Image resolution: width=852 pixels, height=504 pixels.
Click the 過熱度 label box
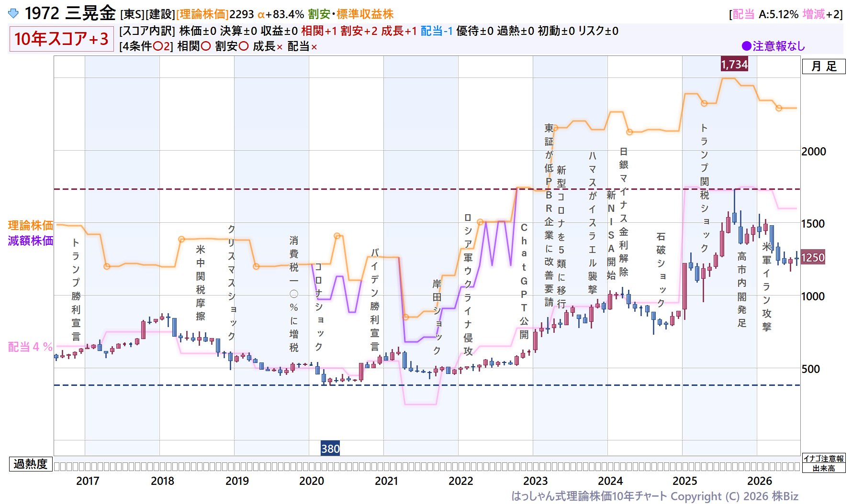click(x=31, y=464)
